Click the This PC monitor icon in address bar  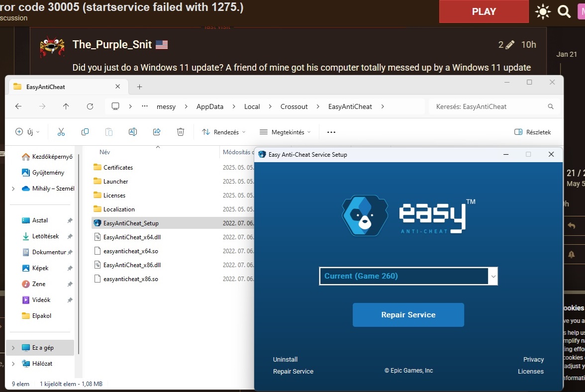click(x=115, y=106)
